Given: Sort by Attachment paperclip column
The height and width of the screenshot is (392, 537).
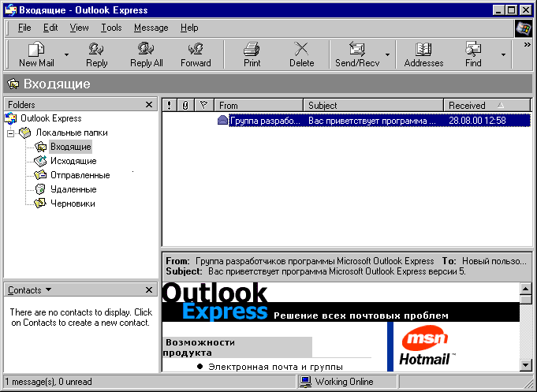Looking at the screenshot, I should (x=185, y=105).
